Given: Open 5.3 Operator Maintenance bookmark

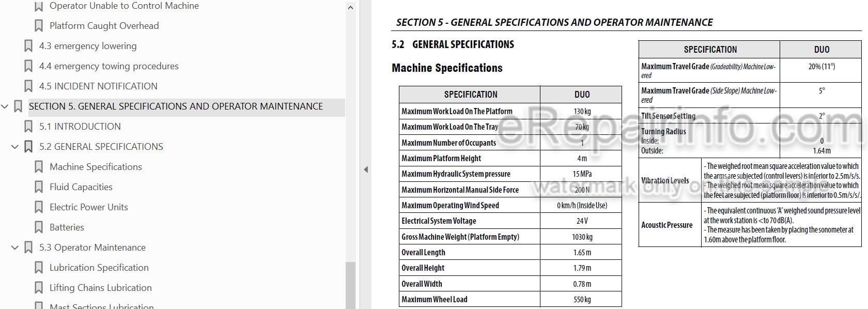Looking at the screenshot, I should pyautogui.click(x=92, y=248).
